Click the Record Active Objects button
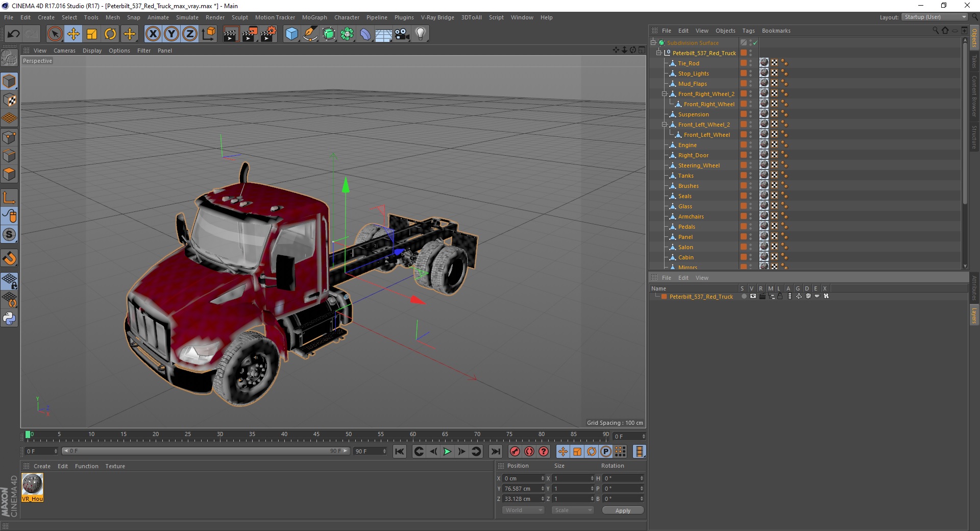Viewport: 980px width, 531px height. (x=515, y=451)
